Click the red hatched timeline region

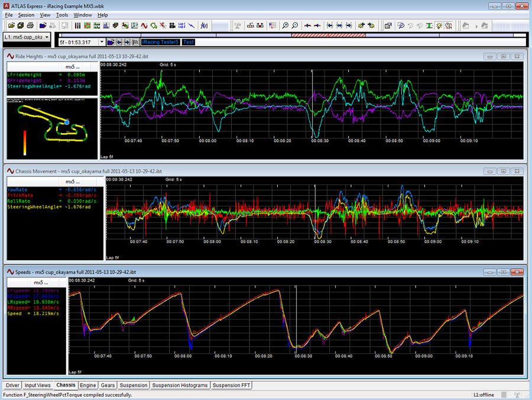(328, 35)
